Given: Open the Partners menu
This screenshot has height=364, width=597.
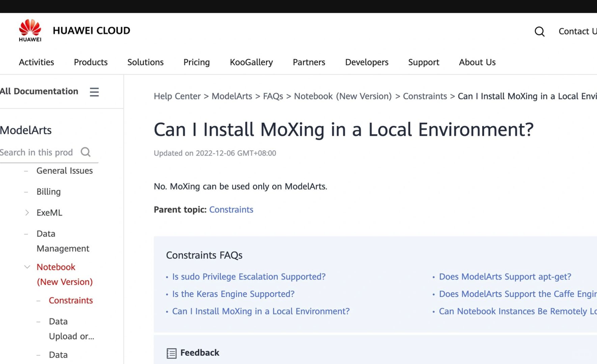Looking at the screenshot, I should coord(309,62).
